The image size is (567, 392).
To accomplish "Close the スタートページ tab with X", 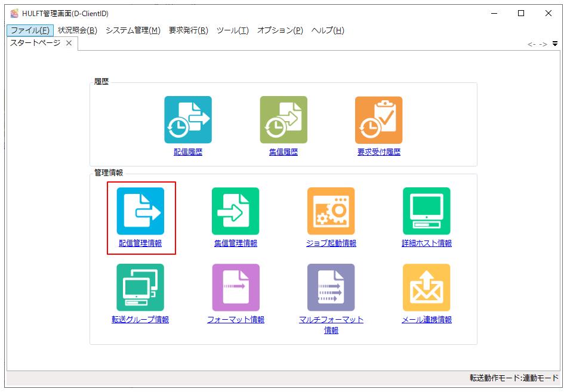I will point(69,43).
